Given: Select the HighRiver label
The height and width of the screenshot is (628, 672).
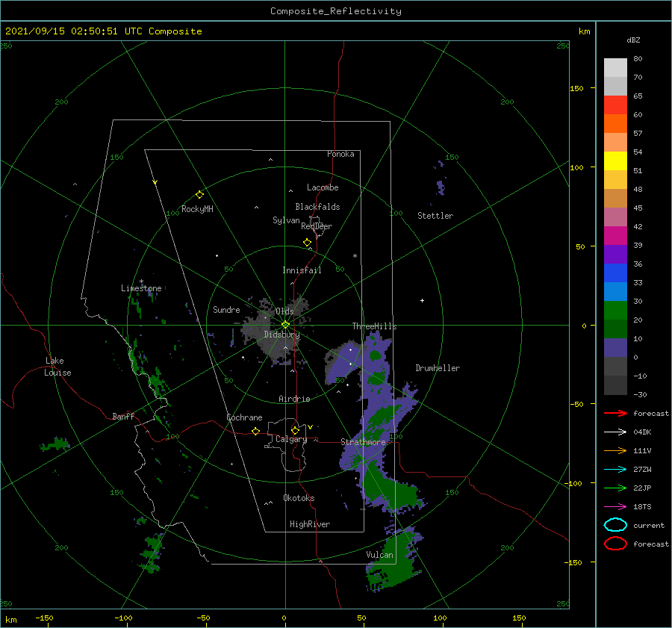Looking at the screenshot, I should [x=310, y=524].
